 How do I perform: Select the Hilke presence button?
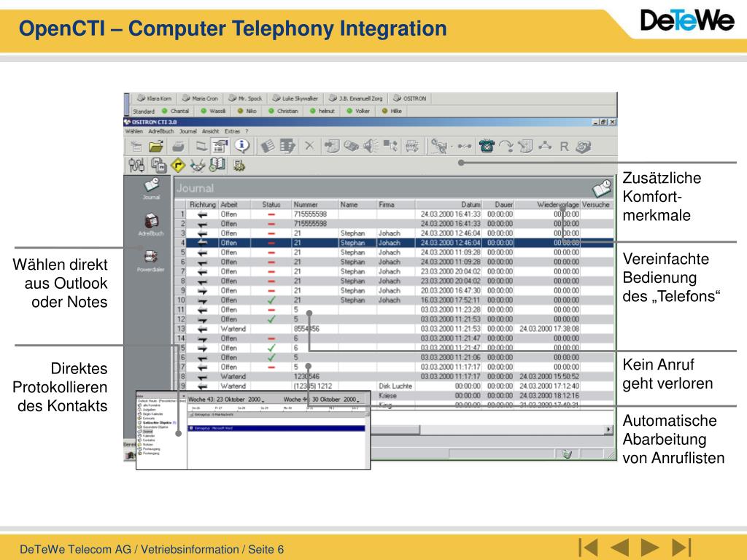click(392, 111)
